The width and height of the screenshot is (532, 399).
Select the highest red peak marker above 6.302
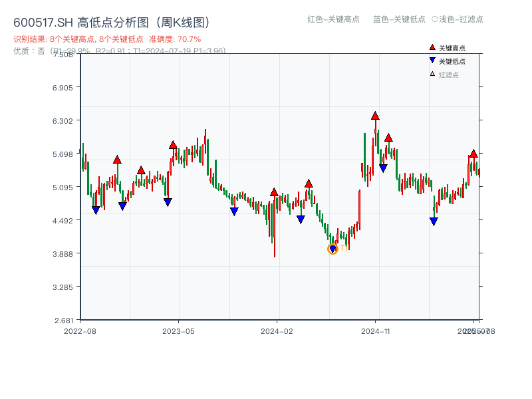(x=375, y=116)
